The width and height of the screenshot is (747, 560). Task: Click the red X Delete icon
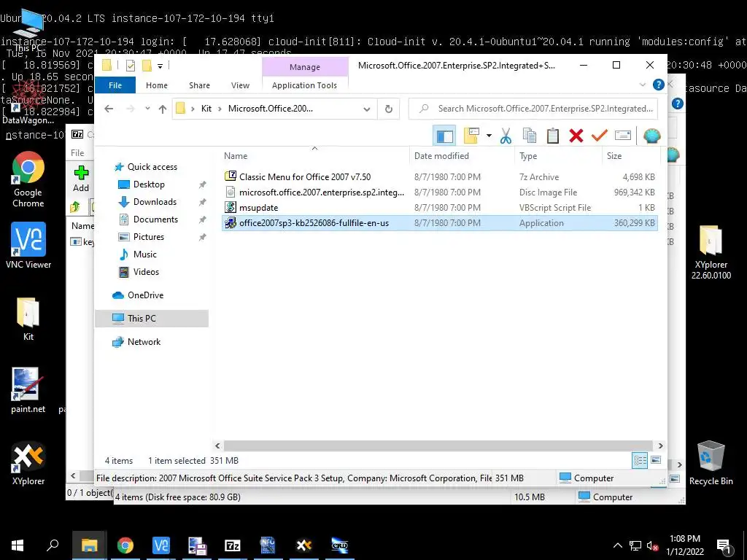coord(576,136)
